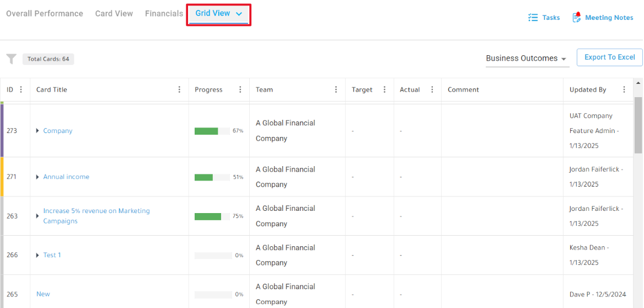Open Team column options menu
The width and height of the screenshot is (644, 308).
pos(336,89)
